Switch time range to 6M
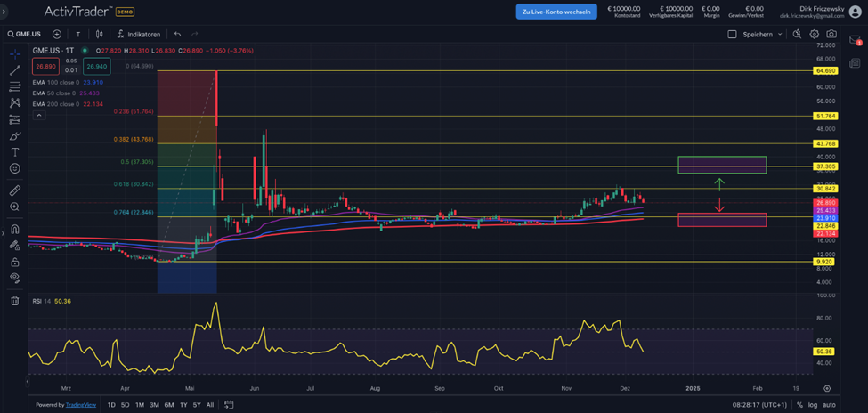The height and width of the screenshot is (413, 868). (x=169, y=405)
